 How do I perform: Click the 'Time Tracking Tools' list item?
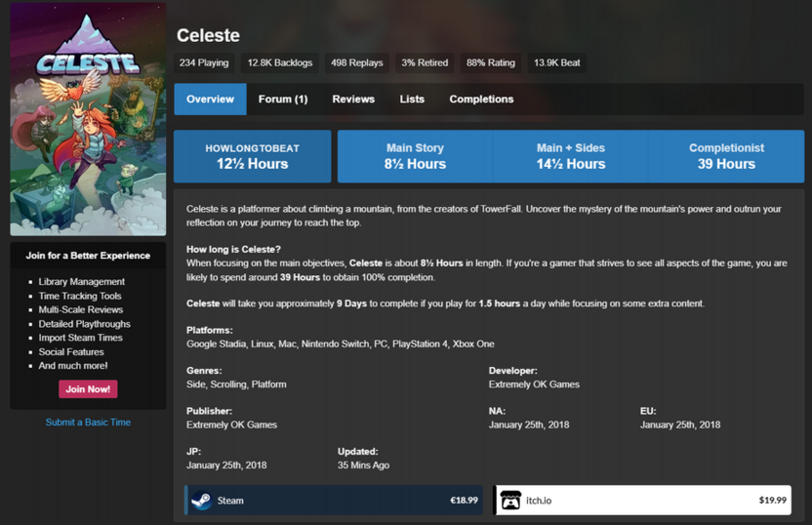pos(80,296)
